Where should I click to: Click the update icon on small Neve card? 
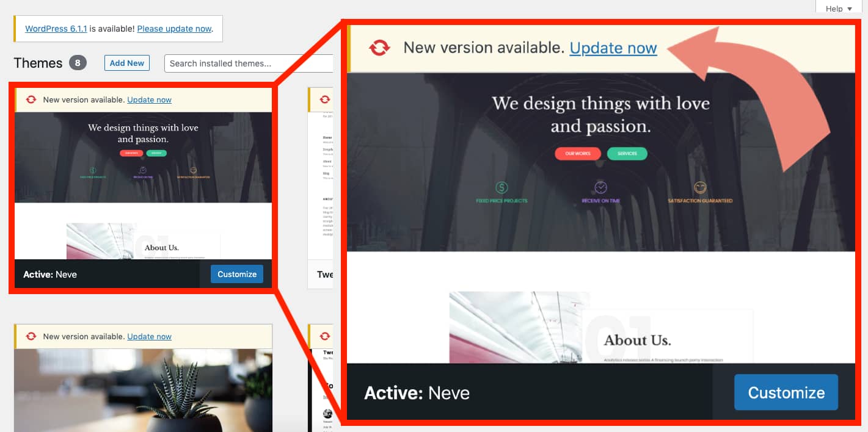click(31, 99)
